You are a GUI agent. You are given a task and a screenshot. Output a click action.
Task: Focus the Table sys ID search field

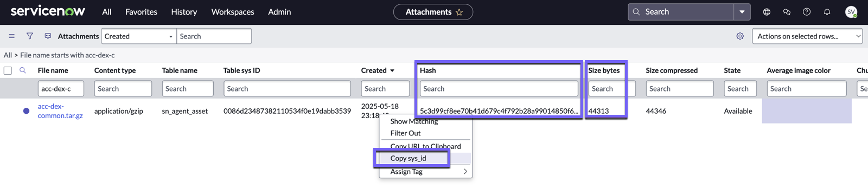pyautogui.click(x=287, y=89)
